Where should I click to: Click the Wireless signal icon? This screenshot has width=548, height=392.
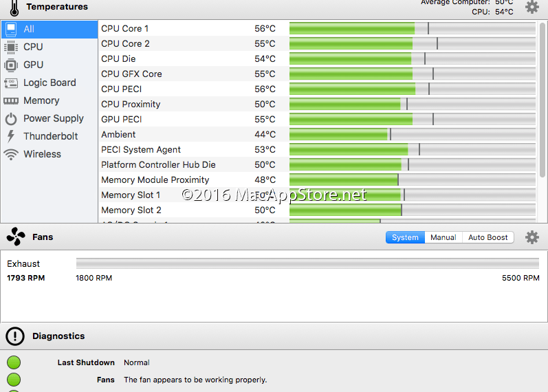click(11, 154)
